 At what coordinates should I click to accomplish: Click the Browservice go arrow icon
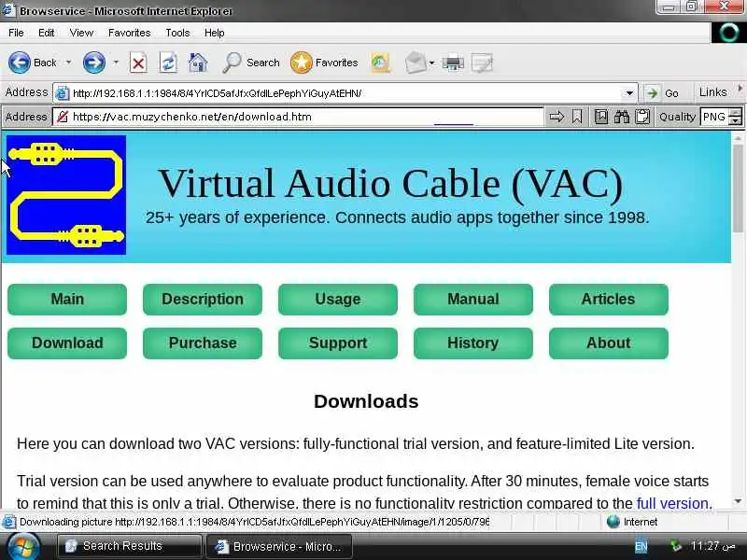pyautogui.click(x=557, y=117)
